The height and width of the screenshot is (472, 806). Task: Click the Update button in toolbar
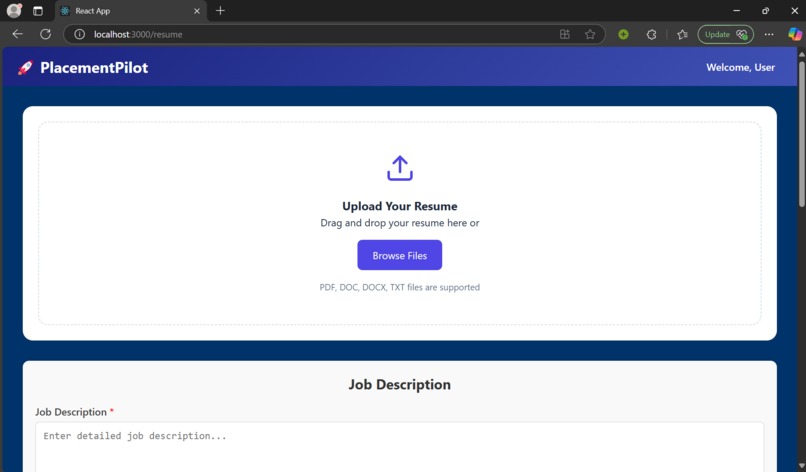(x=725, y=34)
